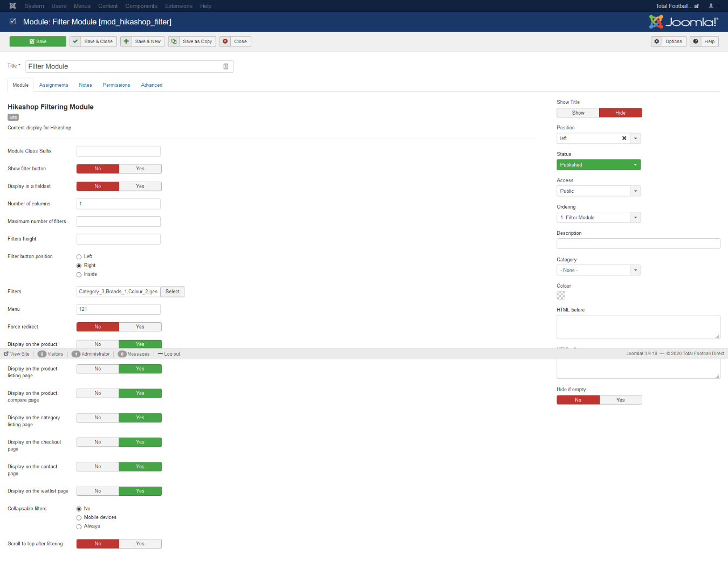Set Scroll to top after filtering to Yes
Image resolution: width=728 pixels, height=582 pixels.
point(140,544)
